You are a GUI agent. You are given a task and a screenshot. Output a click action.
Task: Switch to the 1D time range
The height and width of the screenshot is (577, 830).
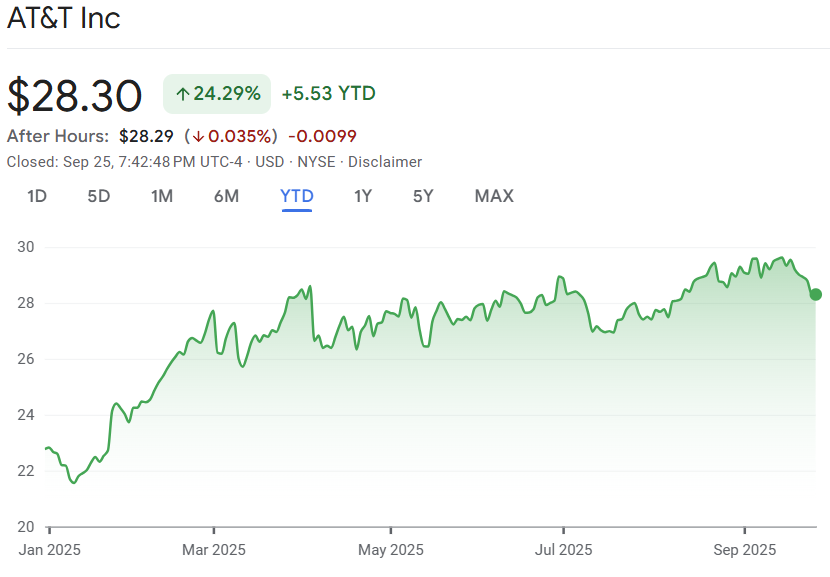point(37,196)
